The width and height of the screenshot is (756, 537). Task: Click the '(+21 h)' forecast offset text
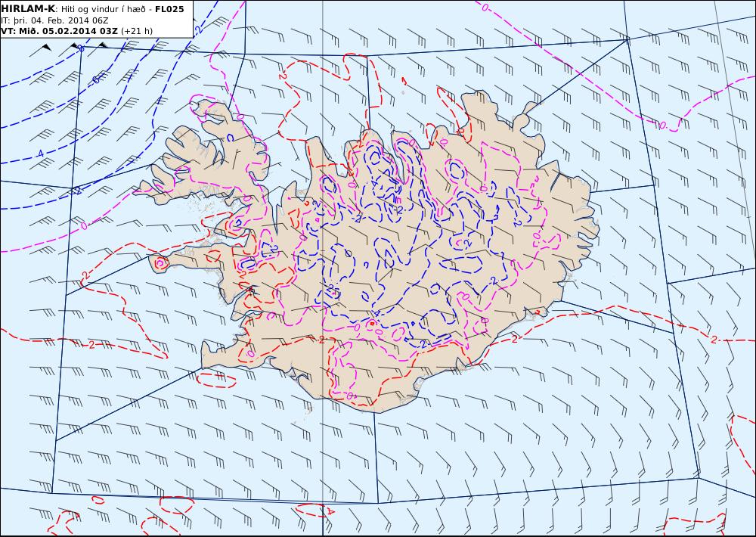(136, 31)
